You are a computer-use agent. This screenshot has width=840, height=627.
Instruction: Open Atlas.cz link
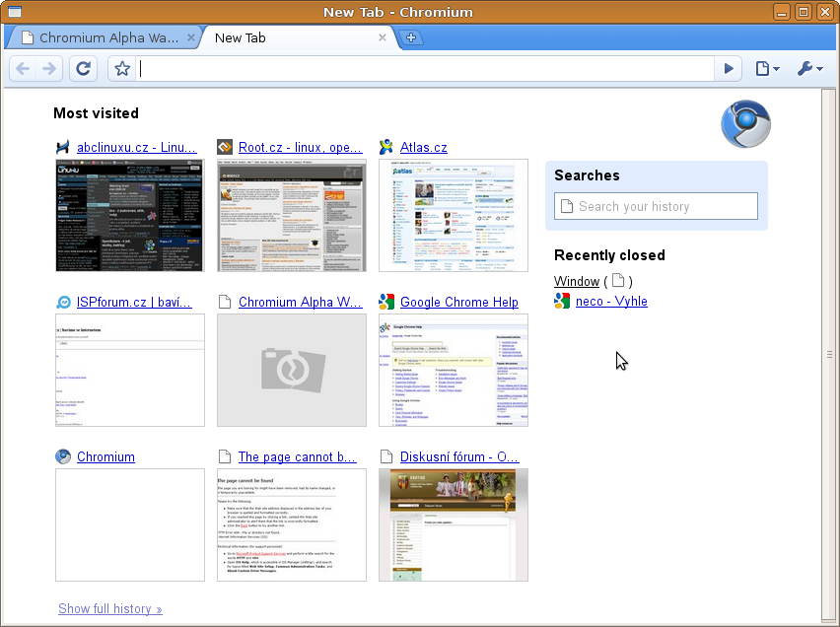click(423, 147)
